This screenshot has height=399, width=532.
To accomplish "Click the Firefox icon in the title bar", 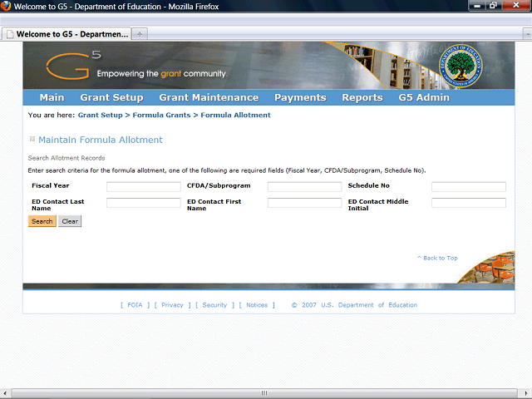I will 6,6.
